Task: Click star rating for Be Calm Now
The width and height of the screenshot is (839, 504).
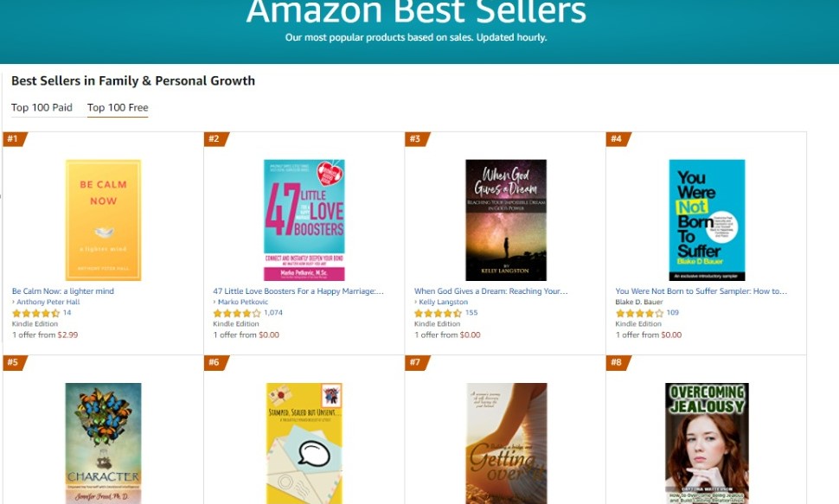Action: pos(35,313)
